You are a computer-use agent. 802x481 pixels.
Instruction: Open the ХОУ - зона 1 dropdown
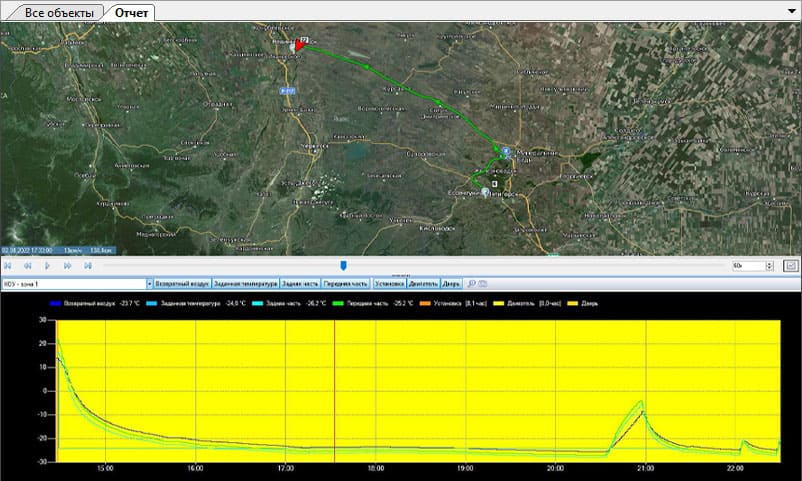tap(148, 284)
